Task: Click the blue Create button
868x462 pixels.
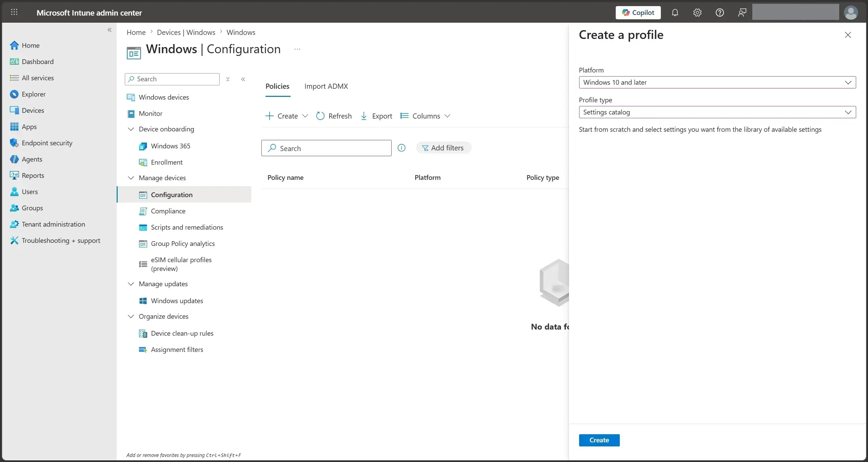Action: (x=599, y=440)
